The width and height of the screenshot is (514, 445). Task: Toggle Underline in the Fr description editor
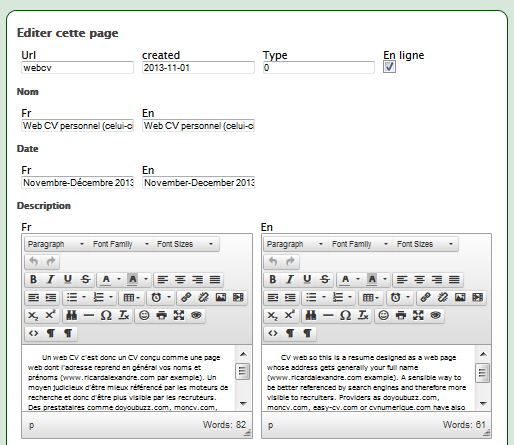tap(68, 279)
